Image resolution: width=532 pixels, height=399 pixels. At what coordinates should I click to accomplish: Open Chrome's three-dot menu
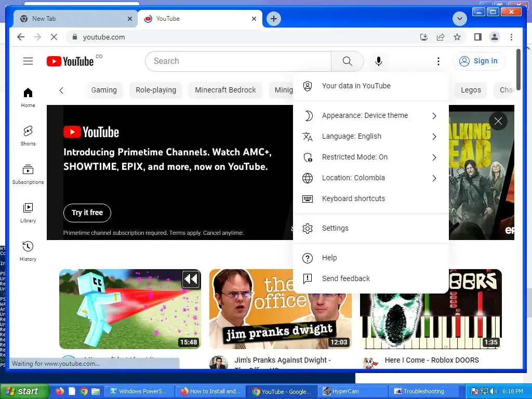[x=511, y=37]
